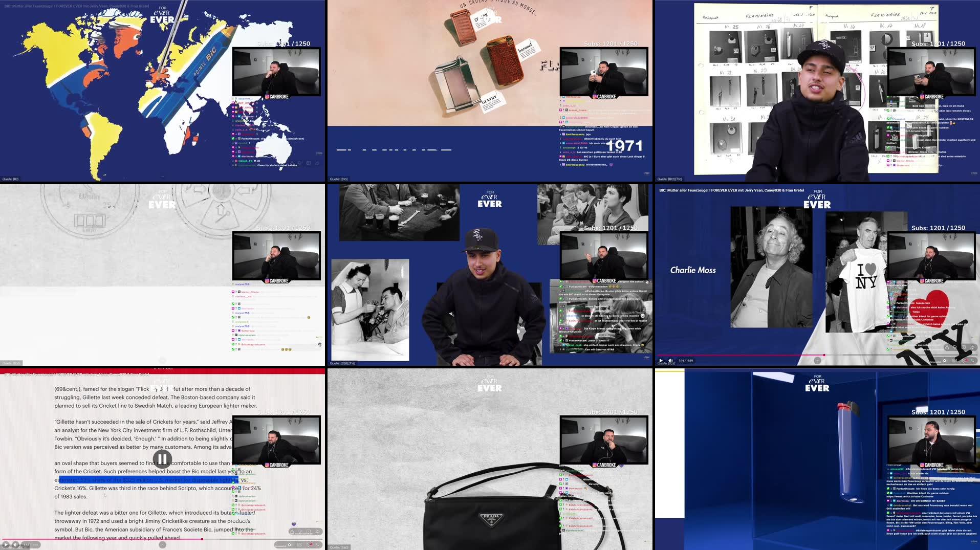Expand the circular chevron above the Charlie Moss progress bar
980x550 pixels.
(817, 360)
